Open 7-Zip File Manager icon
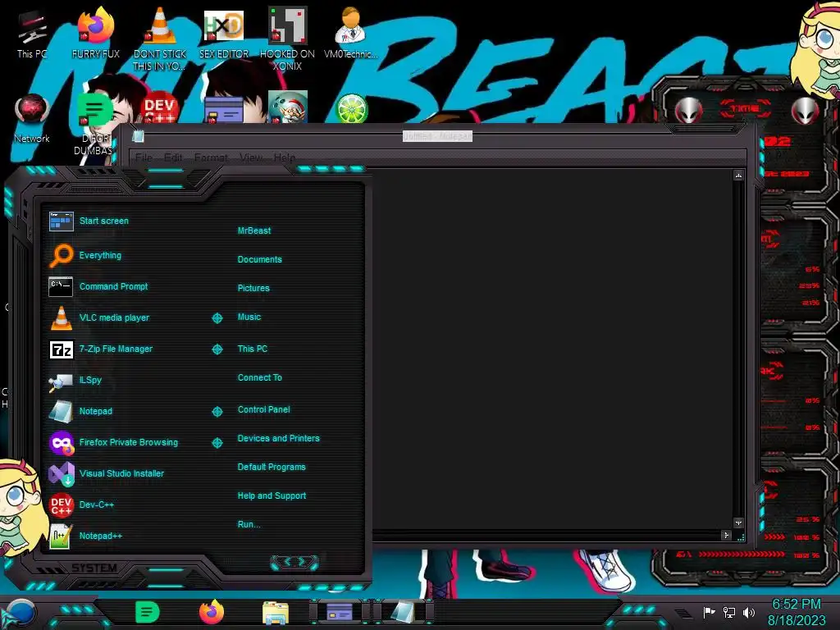Image resolution: width=840 pixels, height=630 pixels. [x=61, y=349]
